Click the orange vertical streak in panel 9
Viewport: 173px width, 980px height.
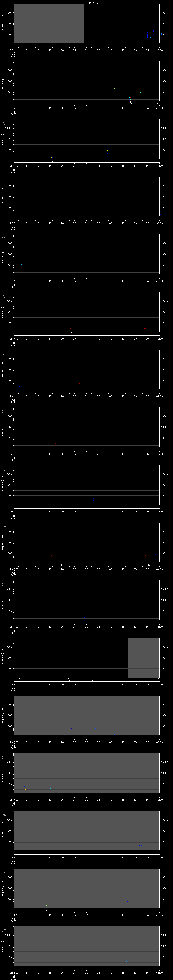pyautogui.click(x=35, y=492)
